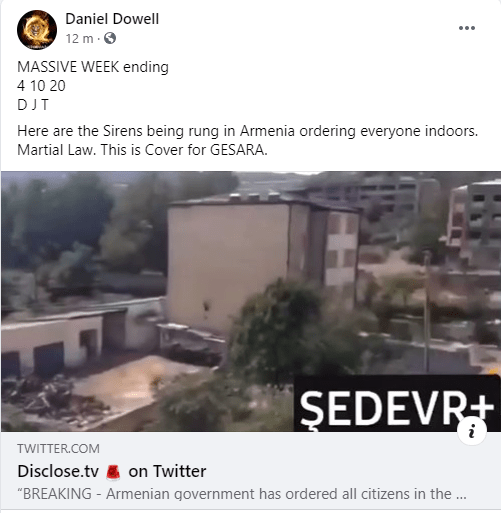Open the "Disclose.tv on Twitter" link title
The width and height of the screenshot is (501, 513).
[112, 471]
